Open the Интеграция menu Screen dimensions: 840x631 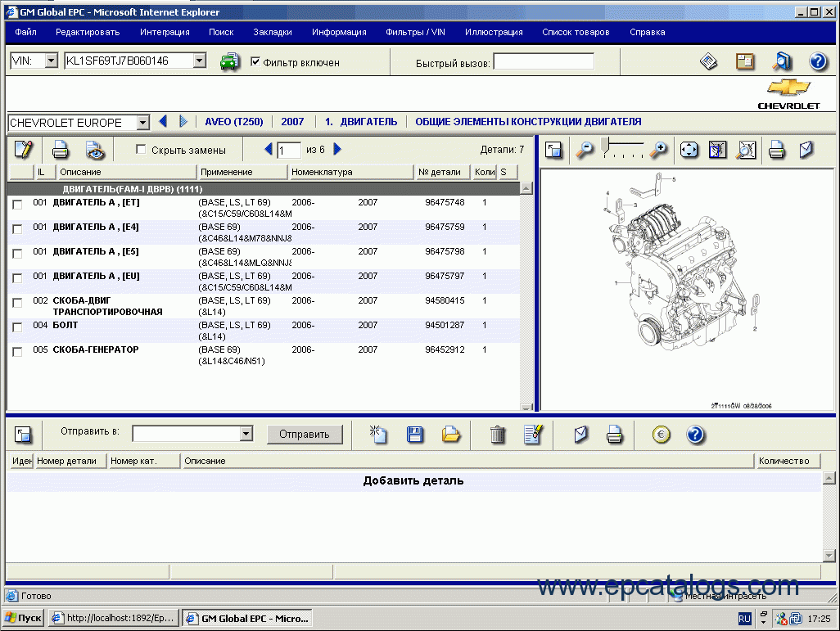coord(165,32)
